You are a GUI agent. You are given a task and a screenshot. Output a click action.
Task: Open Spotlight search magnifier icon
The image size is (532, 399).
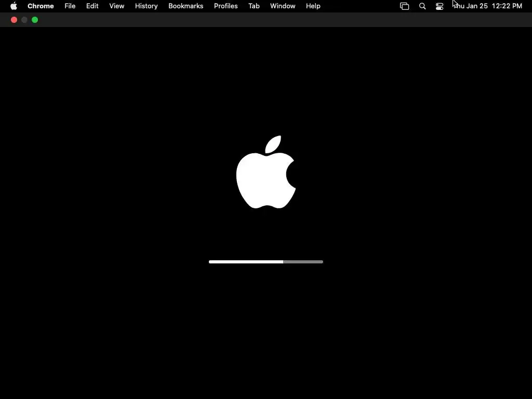point(422,6)
